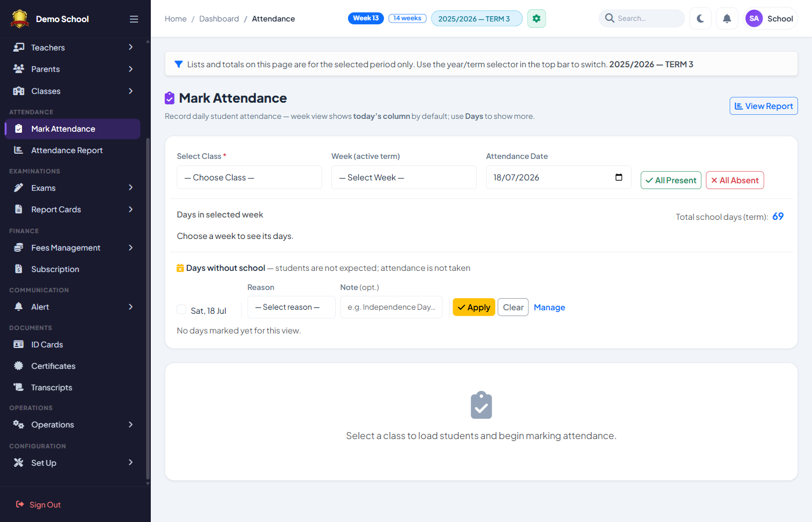Open term settings gear icon
This screenshot has width=812, height=522.
[x=536, y=19]
